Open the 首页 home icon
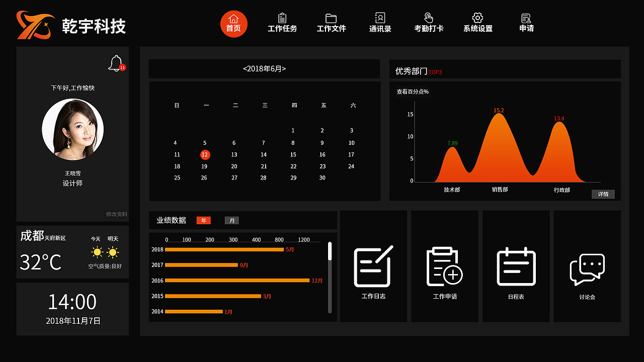This screenshot has width=644, height=362. pyautogui.click(x=233, y=23)
